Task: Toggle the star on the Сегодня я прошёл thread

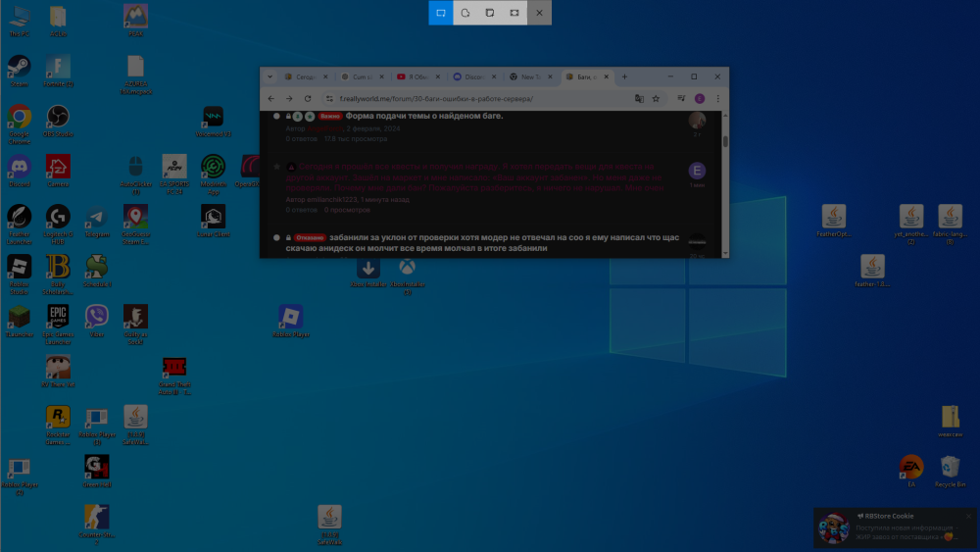Action: tap(277, 167)
